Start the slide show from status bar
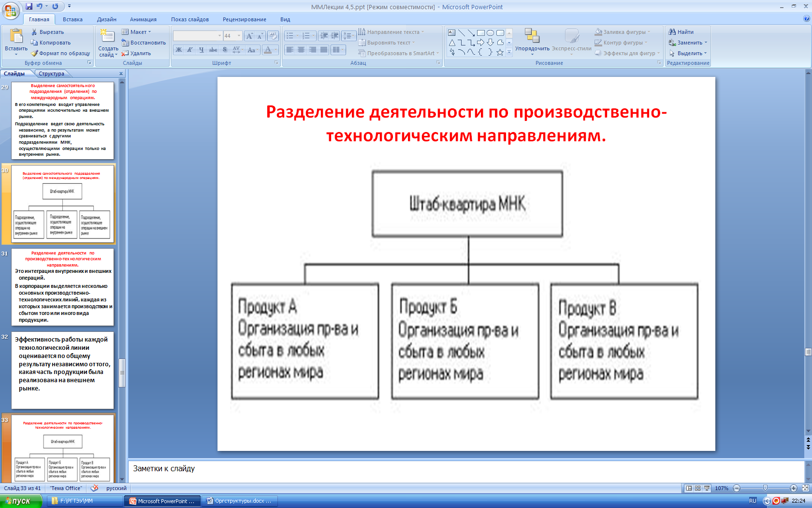 pyautogui.click(x=707, y=488)
